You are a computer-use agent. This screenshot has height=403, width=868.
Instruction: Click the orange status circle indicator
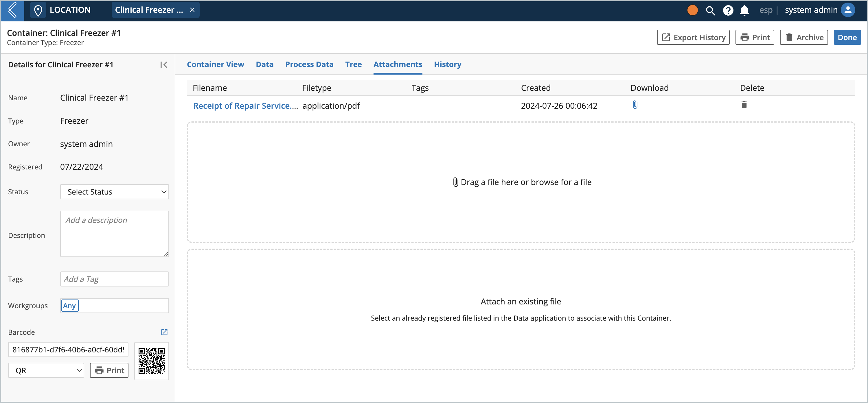692,10
